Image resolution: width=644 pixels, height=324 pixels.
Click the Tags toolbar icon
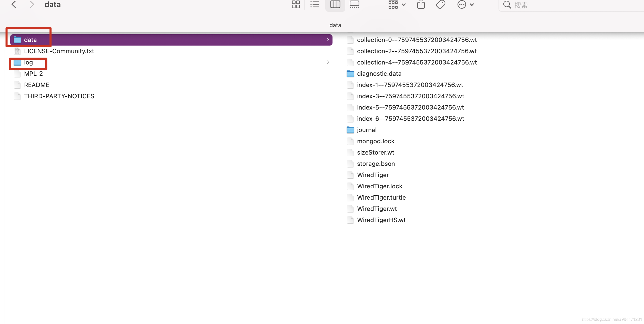pos(441,5)
